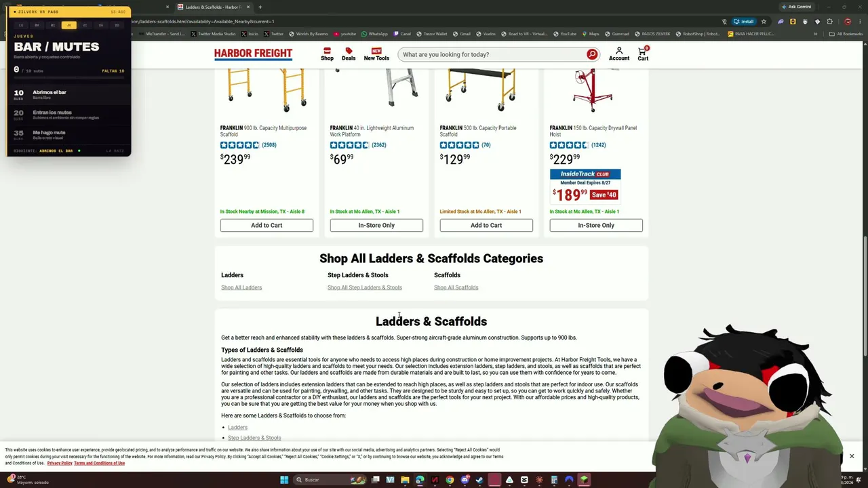This screenshot has height=488, width=868.
Task: Click the Install app button in address bar
Action: coord(743,21)
